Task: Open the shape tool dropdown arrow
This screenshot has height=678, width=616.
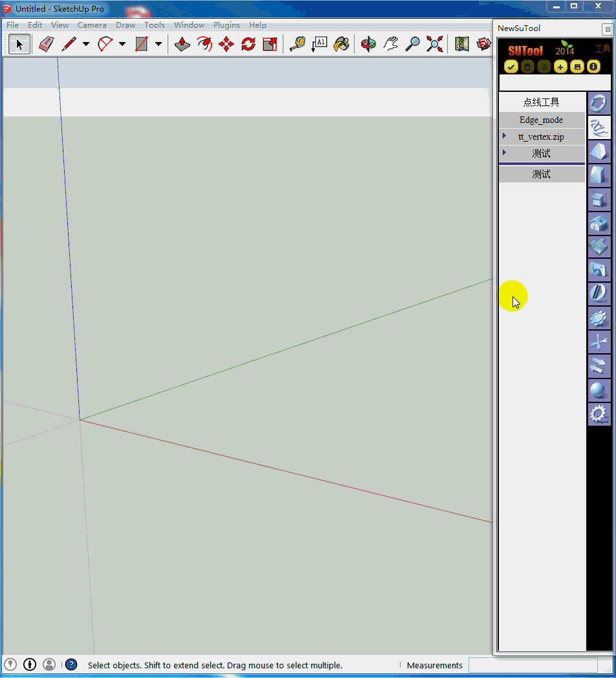Action: pyautogui.click(x=159, y=44)
